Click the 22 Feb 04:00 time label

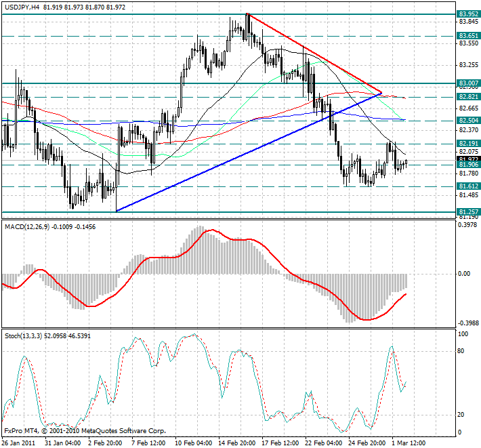click(x=324, y=443)
